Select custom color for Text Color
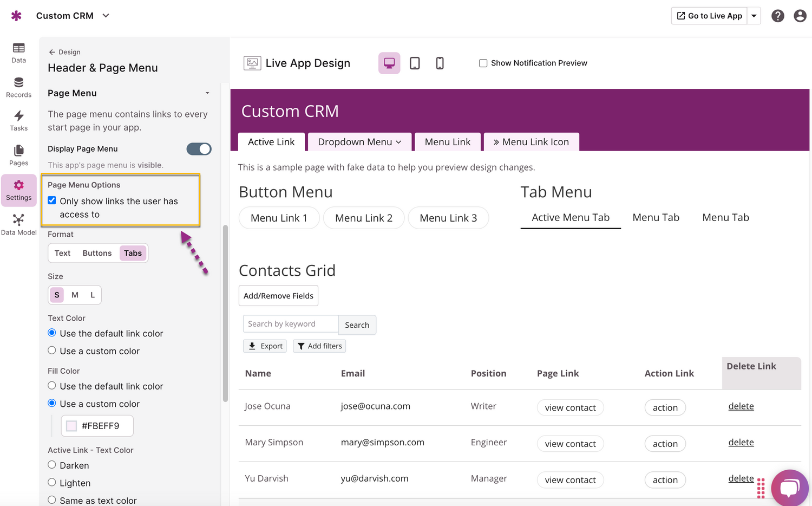This screenshot has width=812, height=506. 52,351
